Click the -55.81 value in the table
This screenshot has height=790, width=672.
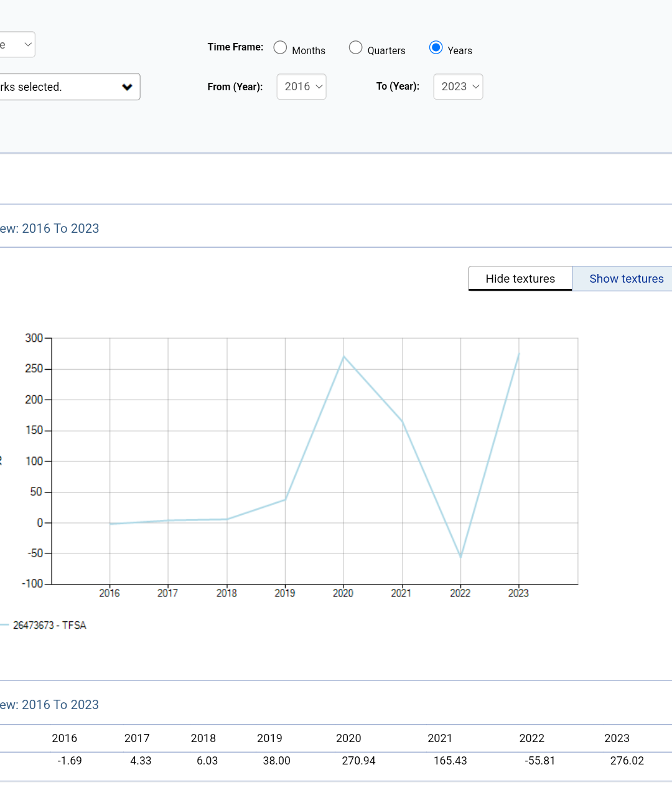(540, 761)
